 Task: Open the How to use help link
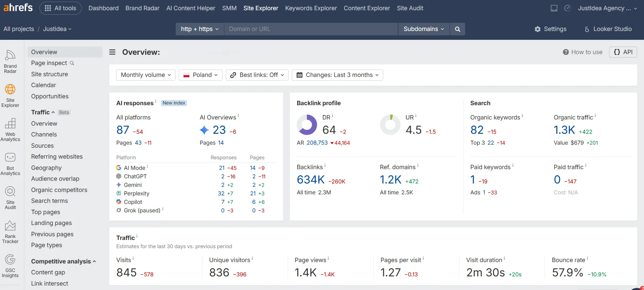583,52
